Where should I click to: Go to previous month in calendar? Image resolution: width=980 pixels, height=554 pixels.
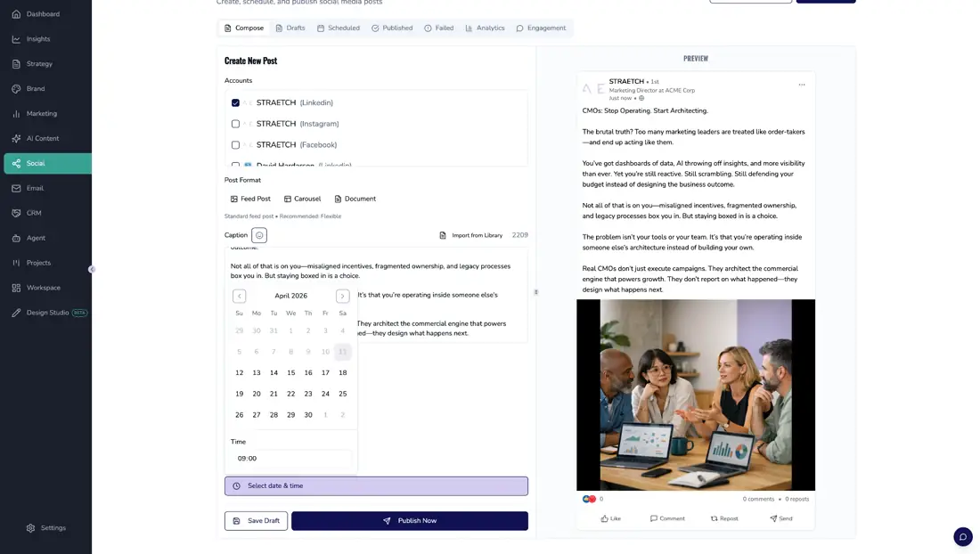pyautogui.click(x=240, y=296)
